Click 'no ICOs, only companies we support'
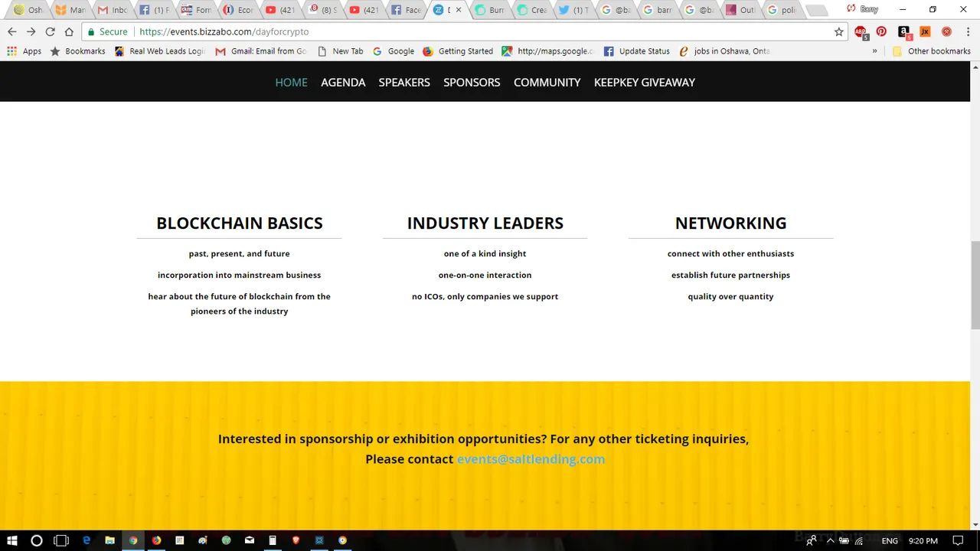Screen dimensions: 980x551 click(x=485, y=296)
